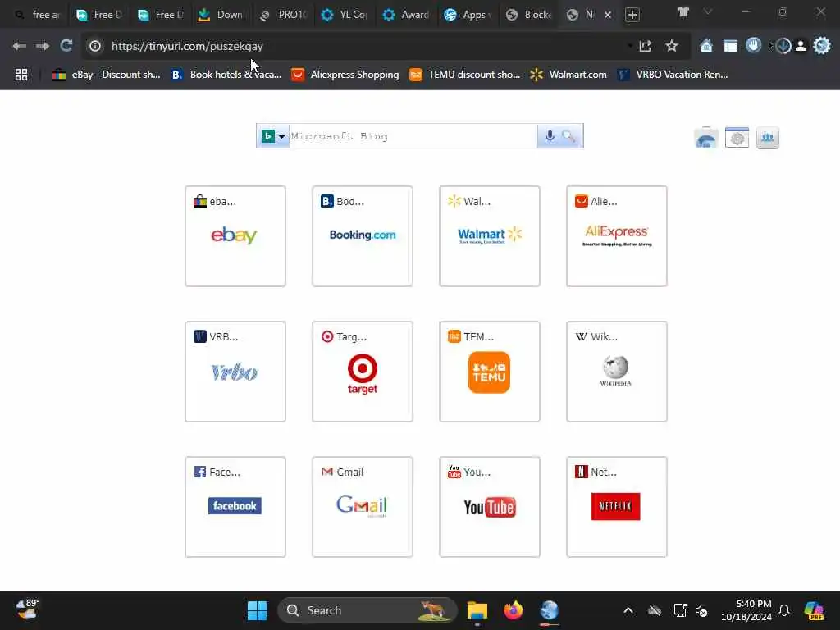Switch to the 'Downl' tab
840x630 pixels.
[x=220, y=15]
